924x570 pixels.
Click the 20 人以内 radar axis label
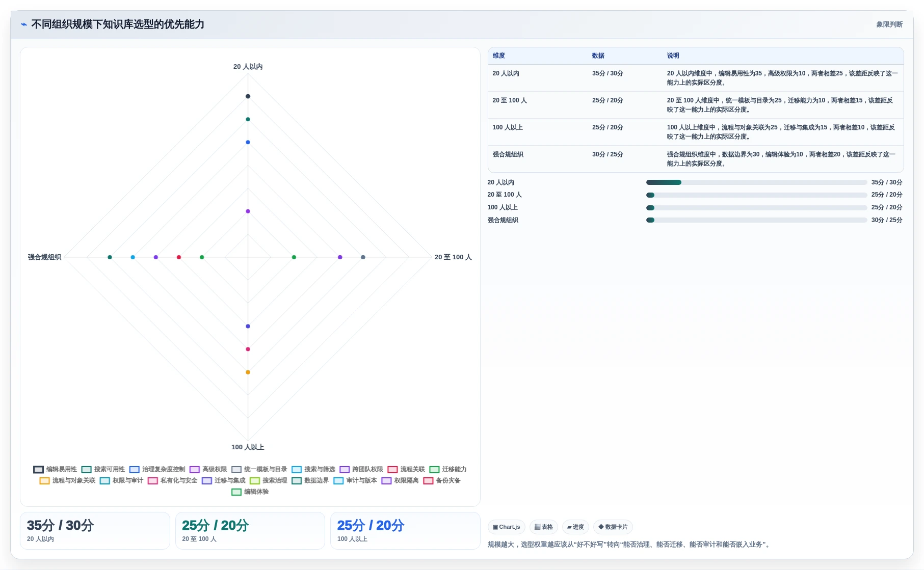tap(248, 67)
